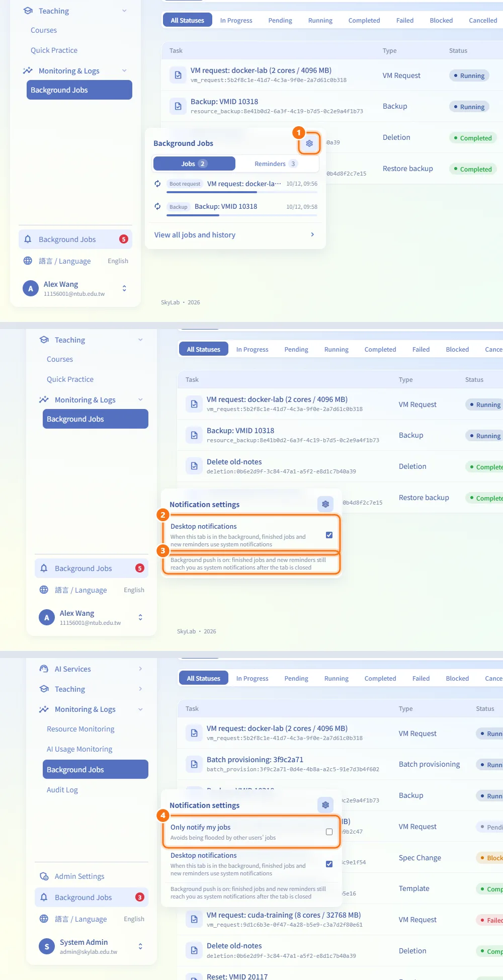This screenshot has height=980, width=503.
Task: Click chevron next to View all jobs and history
Action: click(312, 234)
